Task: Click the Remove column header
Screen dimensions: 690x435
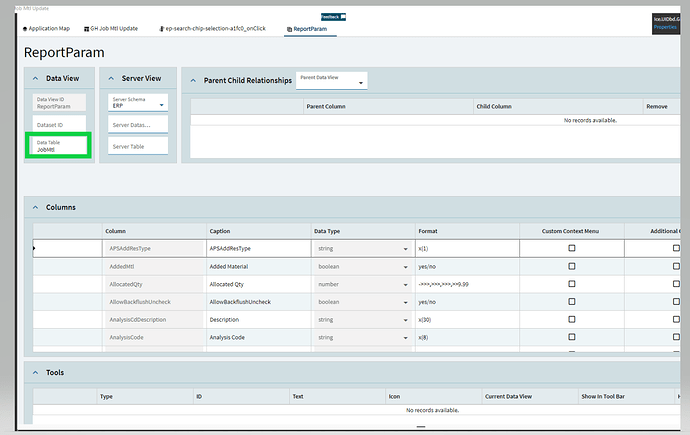Action: [661, 106]
